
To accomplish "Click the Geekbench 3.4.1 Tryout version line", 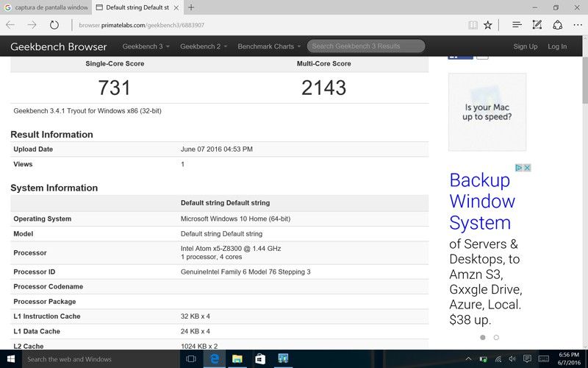I will click(87, 111).
